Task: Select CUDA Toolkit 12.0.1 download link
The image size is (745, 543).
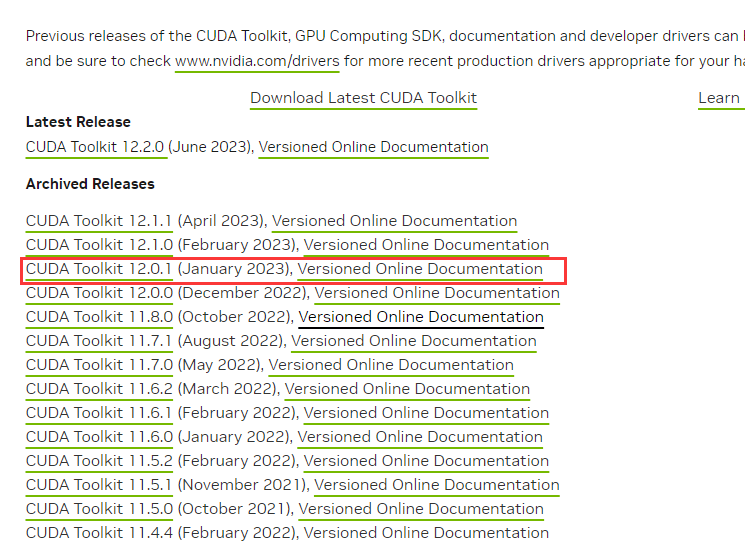Action: 98,269
